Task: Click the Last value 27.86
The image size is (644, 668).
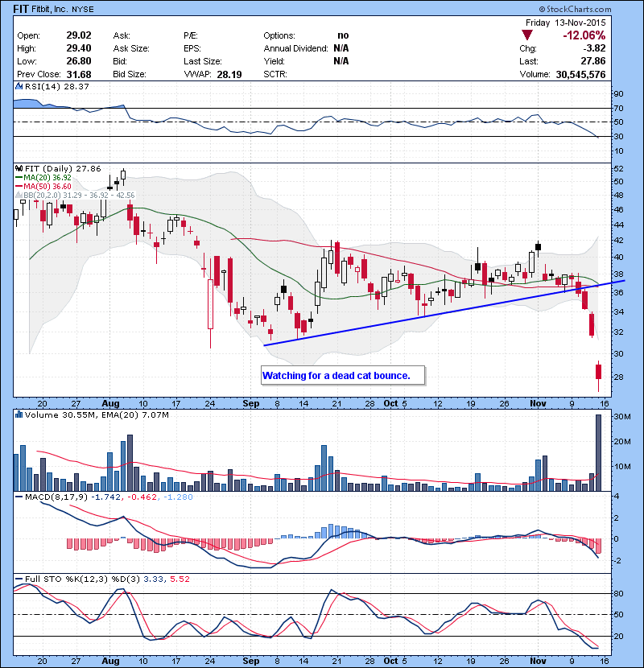Action: click(x=592, y=61)
